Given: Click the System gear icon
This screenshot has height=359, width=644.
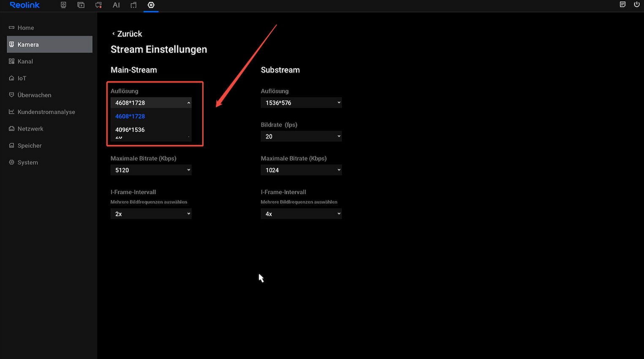Looking at the screenshot, I should [x=11, y=163].
